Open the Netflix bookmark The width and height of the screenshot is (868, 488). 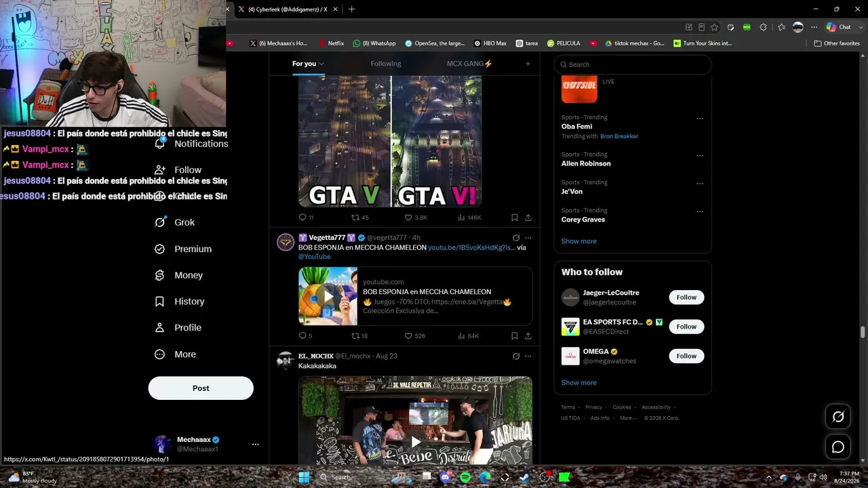point(332,43)
